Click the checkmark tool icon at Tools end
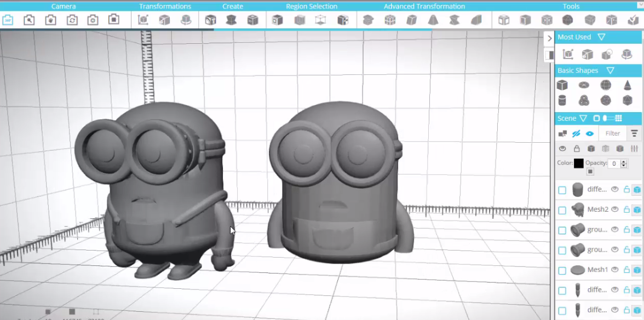 tap(633, 20)
